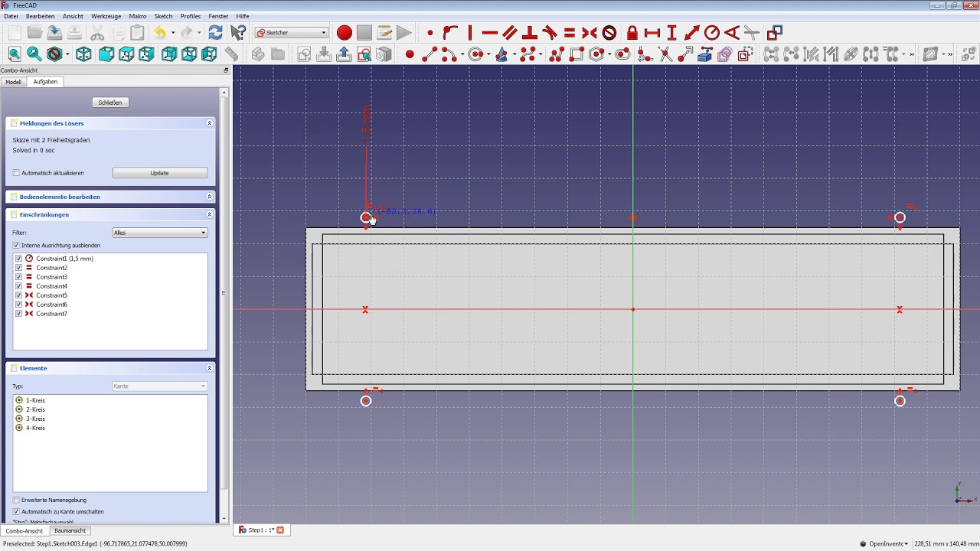
Task: Switch to isometric view cube
Action: [x=83, y=54]
